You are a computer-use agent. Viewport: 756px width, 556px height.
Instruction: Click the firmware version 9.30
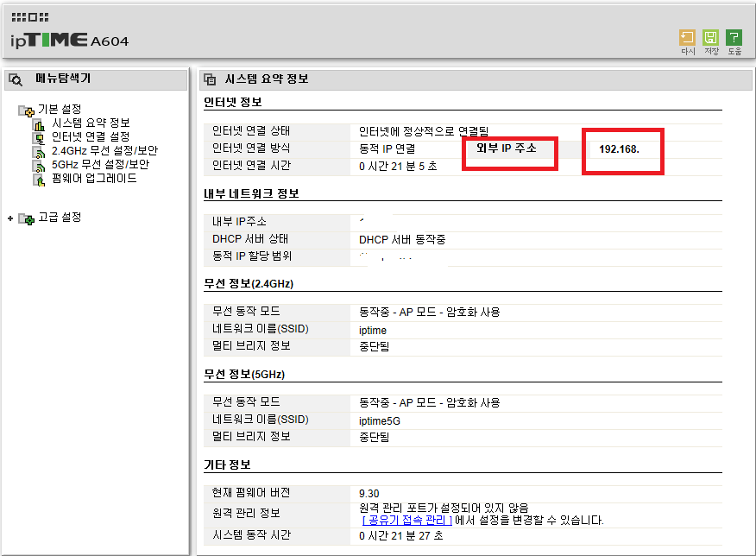(369, 494)
